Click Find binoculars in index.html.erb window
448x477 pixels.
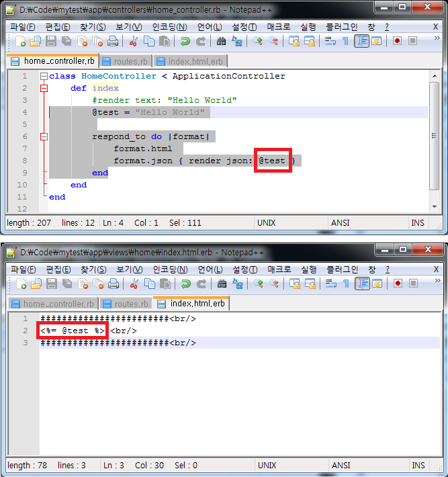[x=222, y=284]
